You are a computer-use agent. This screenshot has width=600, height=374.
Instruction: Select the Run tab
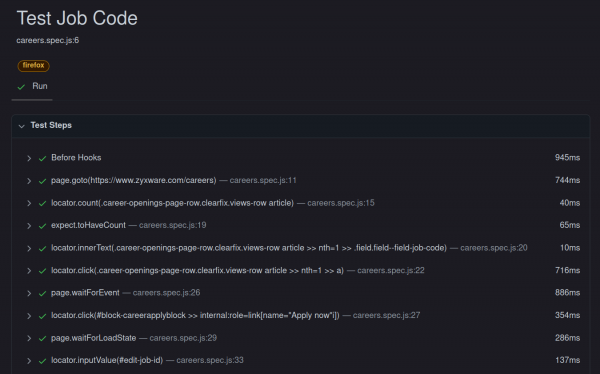[x=32, y=87]
